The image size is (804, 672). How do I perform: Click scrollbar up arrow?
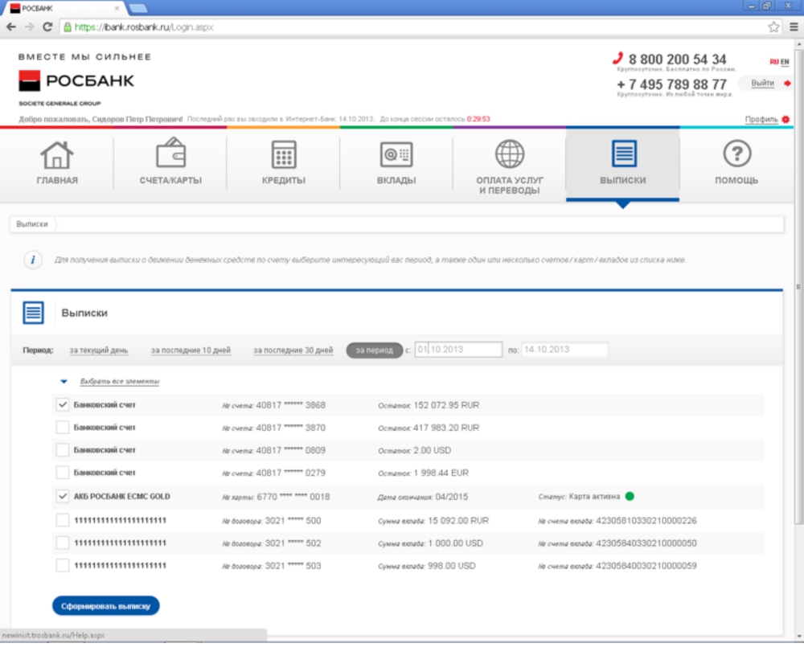coord(799,45)
